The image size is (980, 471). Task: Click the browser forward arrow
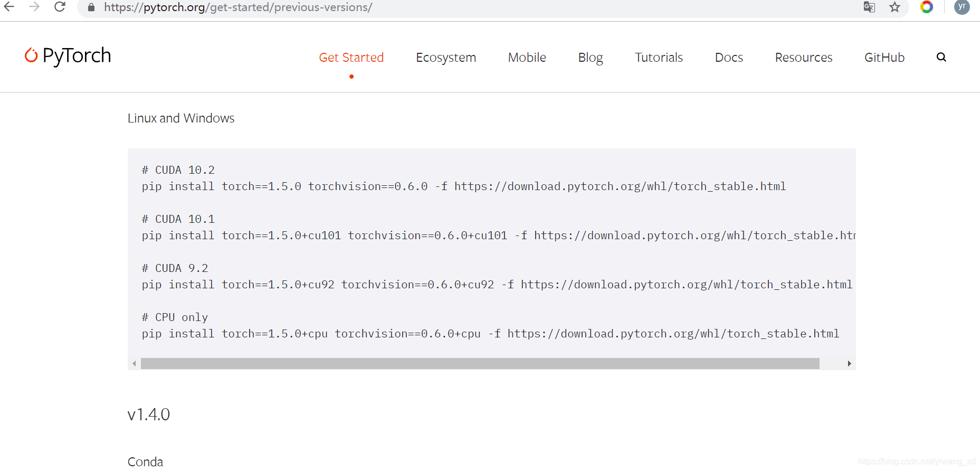[34, 7]
